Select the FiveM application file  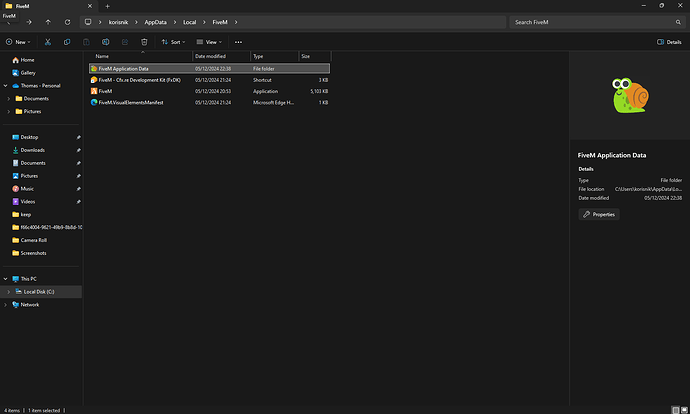click(209, 91)
